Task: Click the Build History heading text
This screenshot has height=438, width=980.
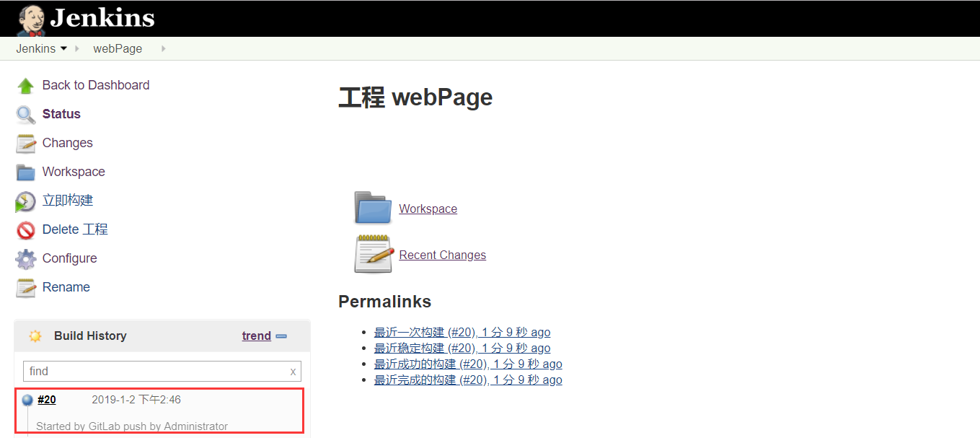Action: (x=90, y=336)
